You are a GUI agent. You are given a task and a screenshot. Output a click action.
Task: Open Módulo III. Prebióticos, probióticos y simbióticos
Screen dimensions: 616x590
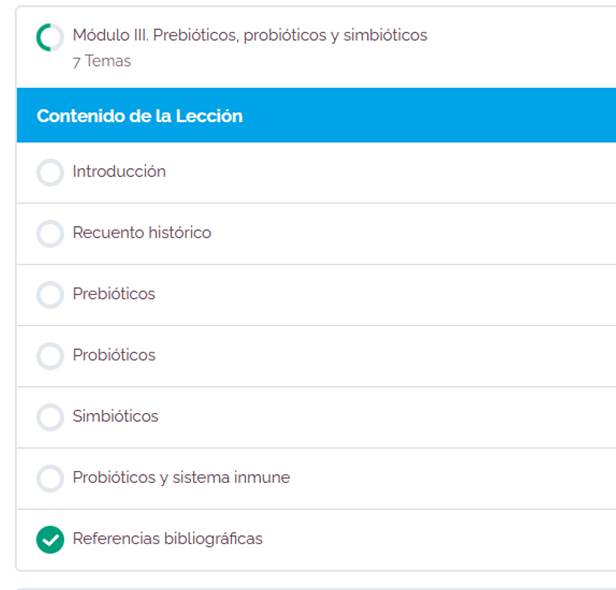(250, 36)
